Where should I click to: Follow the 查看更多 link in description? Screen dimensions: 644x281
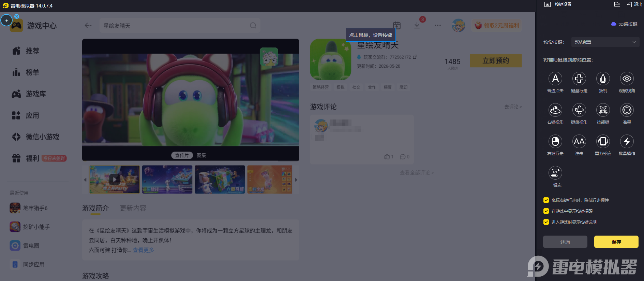[144, 250]
